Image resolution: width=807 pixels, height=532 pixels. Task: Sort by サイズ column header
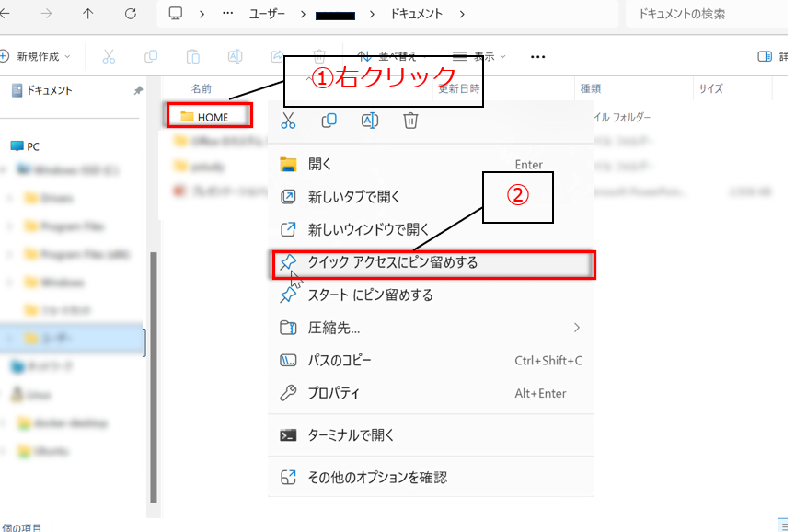point(710,88)
